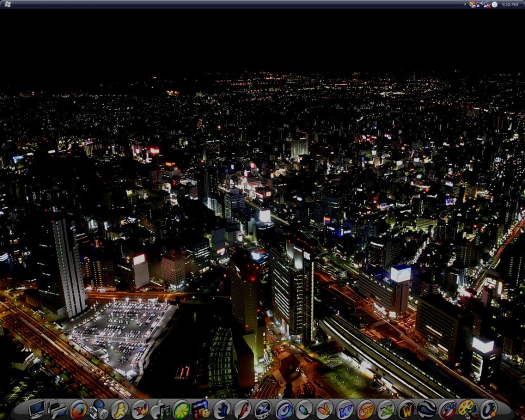Open the AIM messenger dock icon
525x420 pixels.
coord(119,409)
